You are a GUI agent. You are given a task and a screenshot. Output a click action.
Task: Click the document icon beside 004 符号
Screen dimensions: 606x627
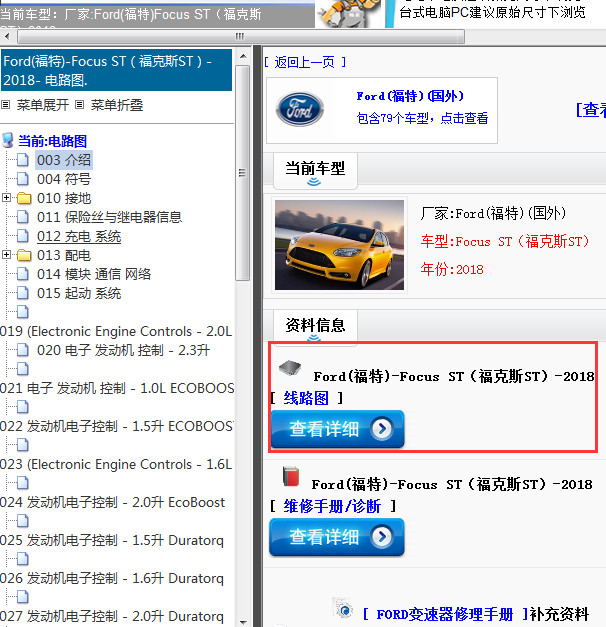(23, 179)
